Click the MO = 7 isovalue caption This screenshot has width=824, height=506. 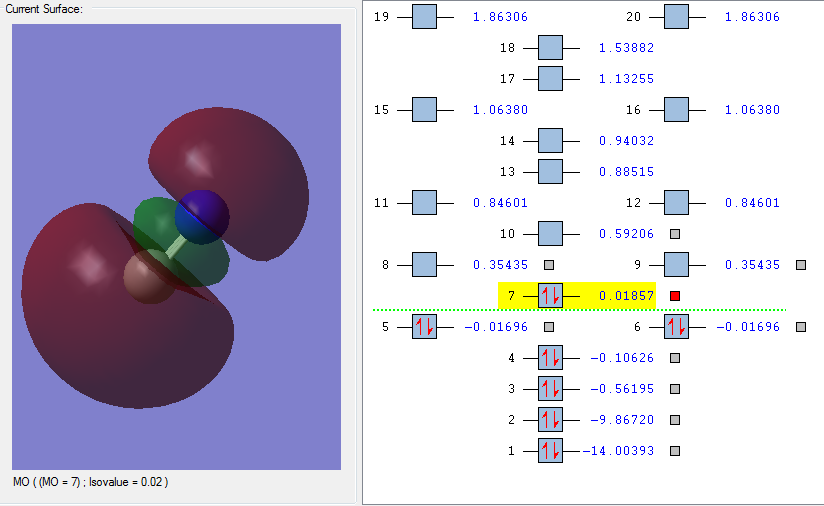click(90, 482)
